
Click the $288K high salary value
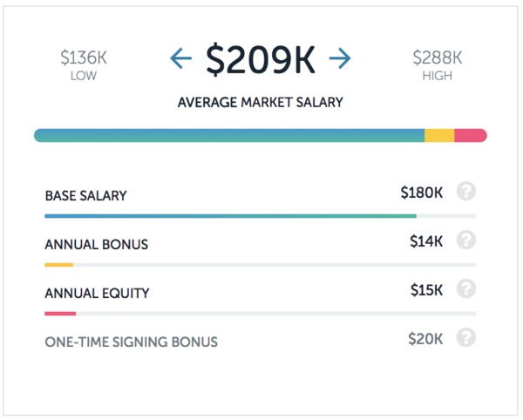coord(438,58)
